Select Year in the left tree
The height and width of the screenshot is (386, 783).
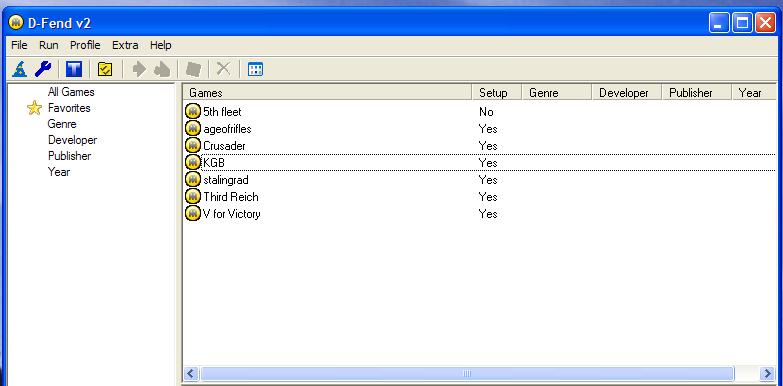coord(59,172)
